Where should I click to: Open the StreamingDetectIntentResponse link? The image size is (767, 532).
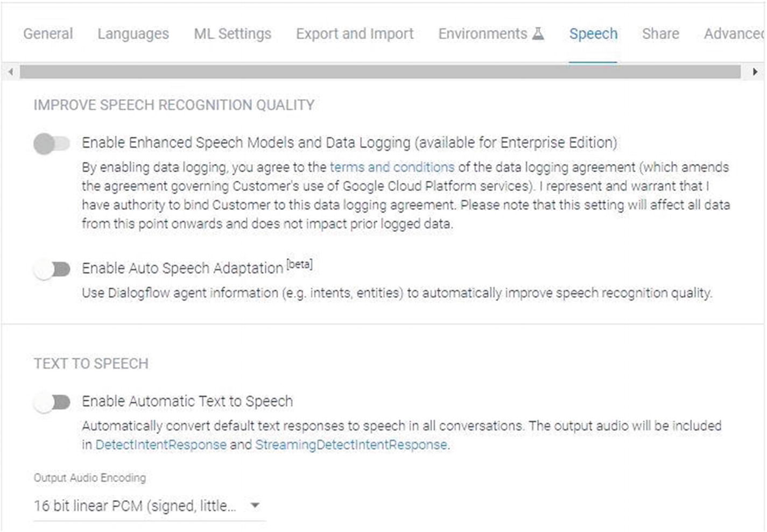tap(351, 445)
